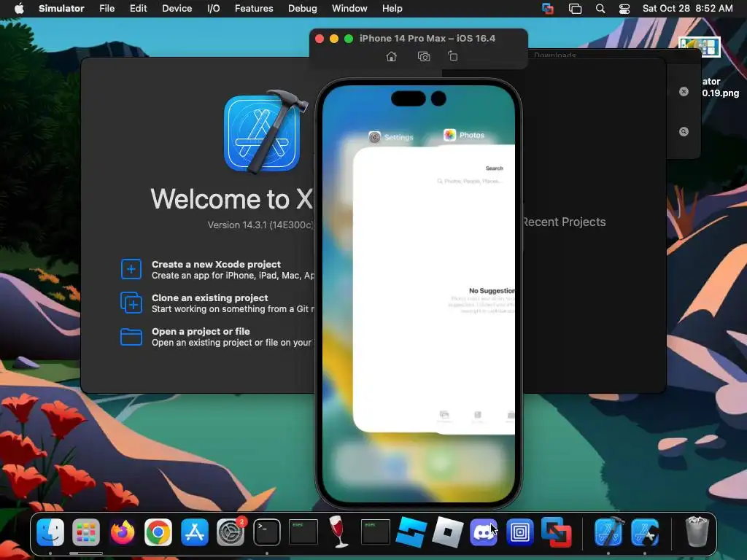
Task: Open App Store from the Dock
Action: tap(194, 532)
